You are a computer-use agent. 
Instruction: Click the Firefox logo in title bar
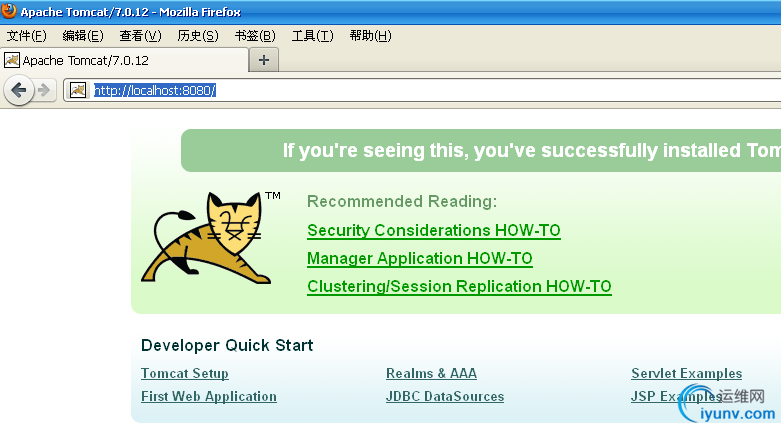click(8, 10)
